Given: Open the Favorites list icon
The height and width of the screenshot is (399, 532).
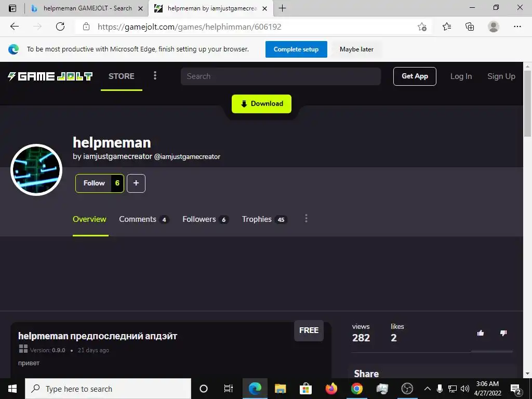Looking at the screenshot, I should point(447,26).
